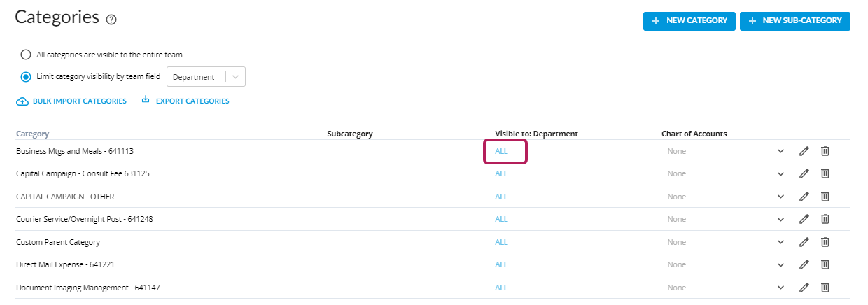Expand the Business Mtgs and Meals row chevron

click(780, 151)
